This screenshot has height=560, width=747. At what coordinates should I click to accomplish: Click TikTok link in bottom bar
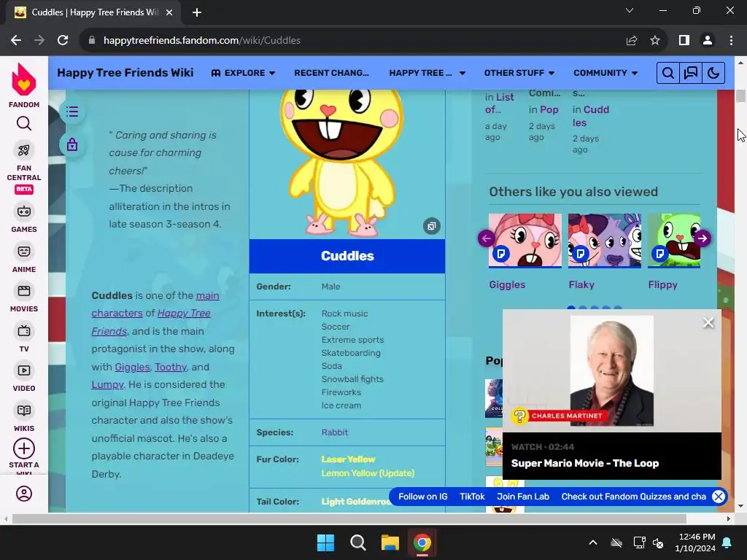pos(472,497)
